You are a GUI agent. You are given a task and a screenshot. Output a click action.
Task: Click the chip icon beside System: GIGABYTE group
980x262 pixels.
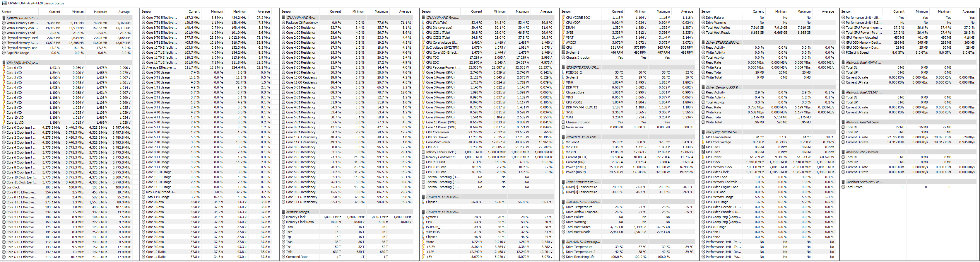(4, 18)
